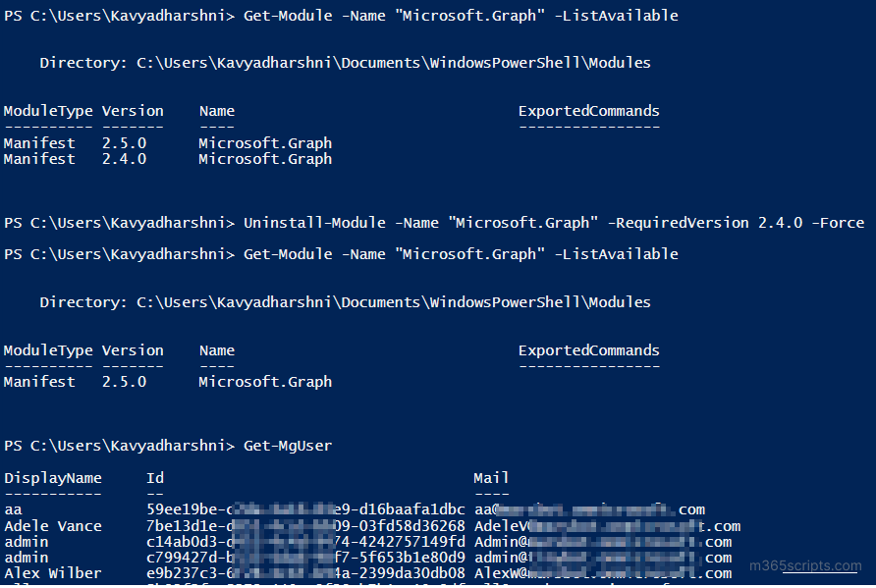
Task: Click the second table's ModuleType header
Action: [48, 350]
